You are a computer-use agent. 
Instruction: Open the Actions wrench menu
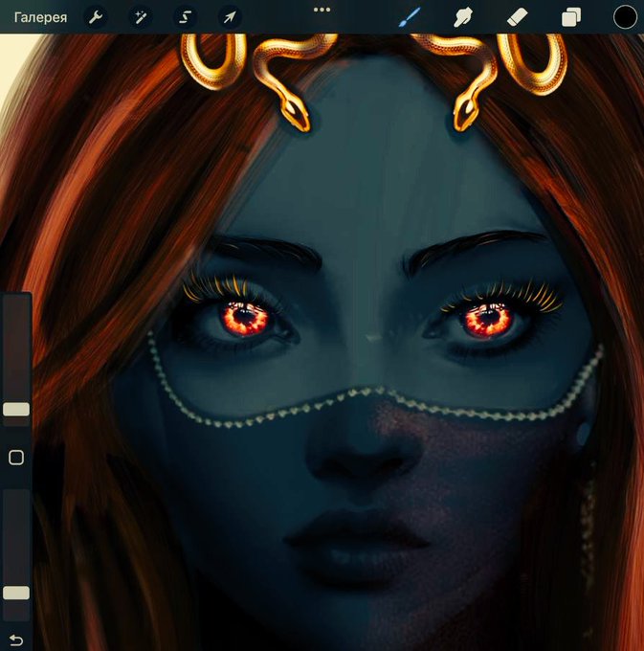tap(96, 17)
